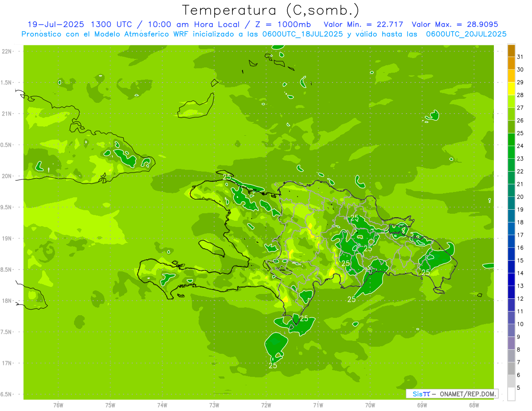Screen dimensions: 532x411
Task: Click the legend value "31"
Action: pyautogui.click(x=520, y=57)
